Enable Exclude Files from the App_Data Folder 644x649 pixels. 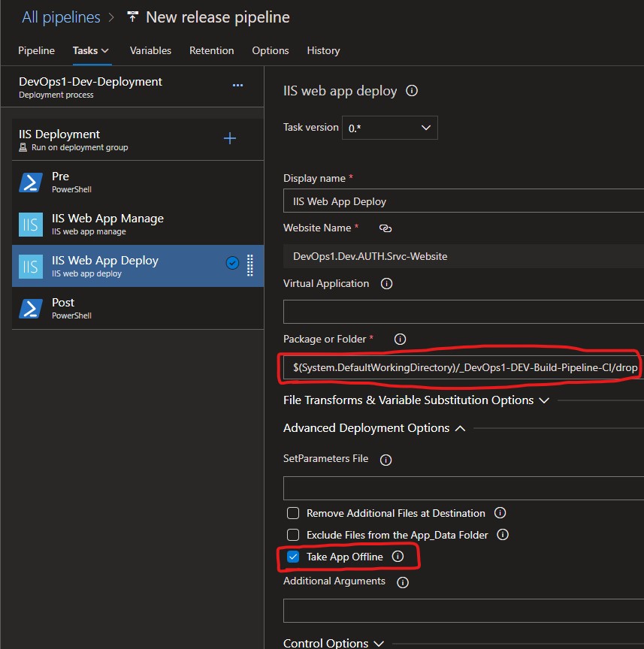(293, 535)
